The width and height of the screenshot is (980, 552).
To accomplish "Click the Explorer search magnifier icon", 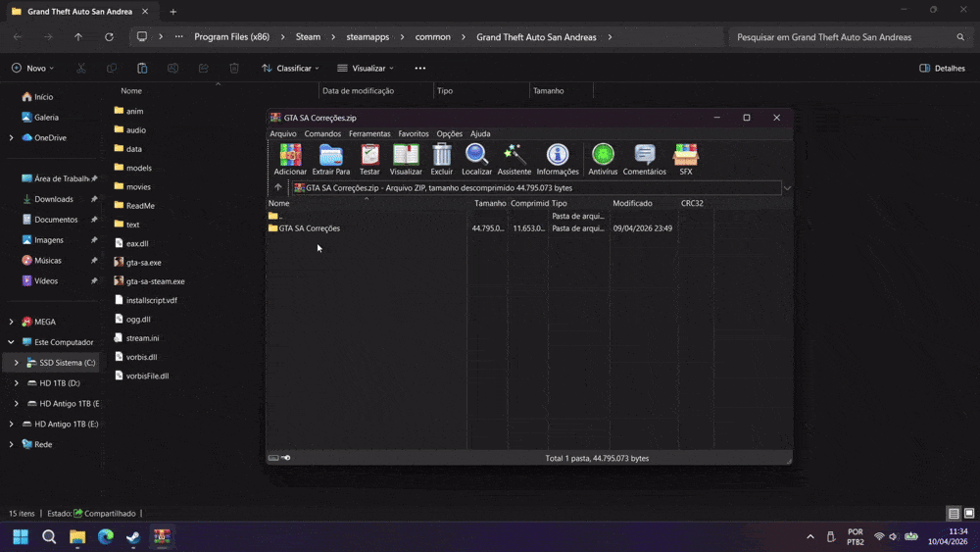I will coord(960,37).
